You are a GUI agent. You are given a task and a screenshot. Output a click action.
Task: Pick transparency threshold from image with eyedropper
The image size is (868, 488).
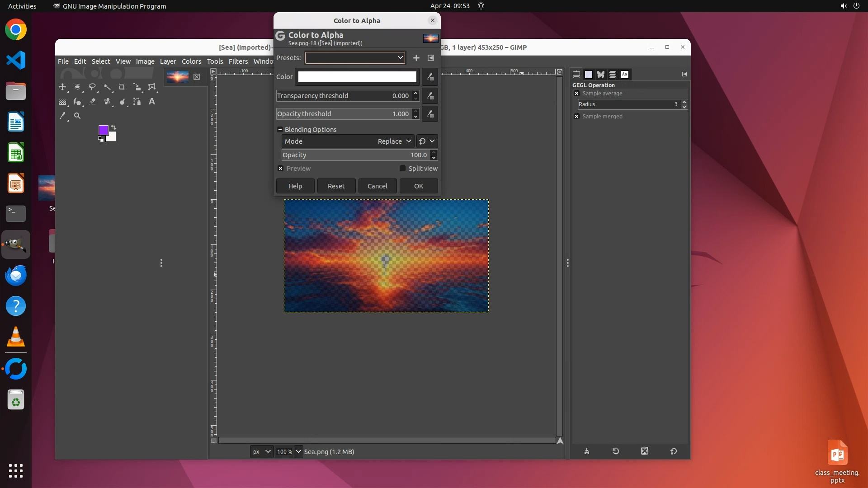(430, 96)
